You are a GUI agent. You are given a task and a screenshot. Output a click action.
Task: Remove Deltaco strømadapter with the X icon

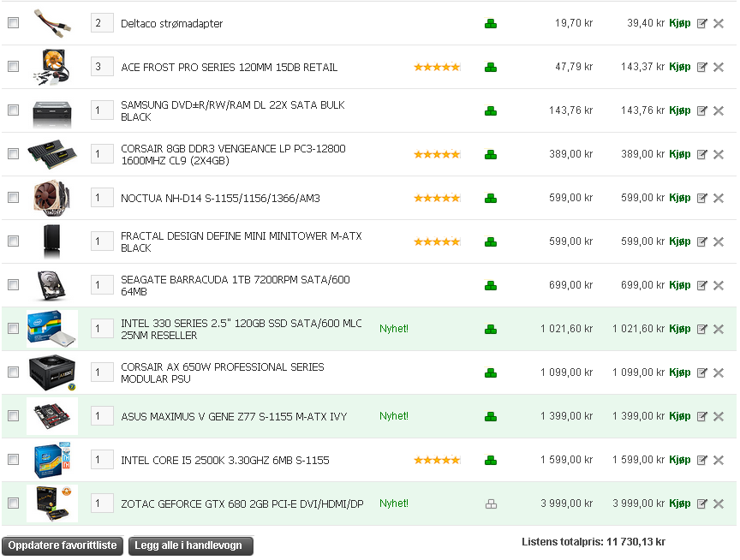719,24
